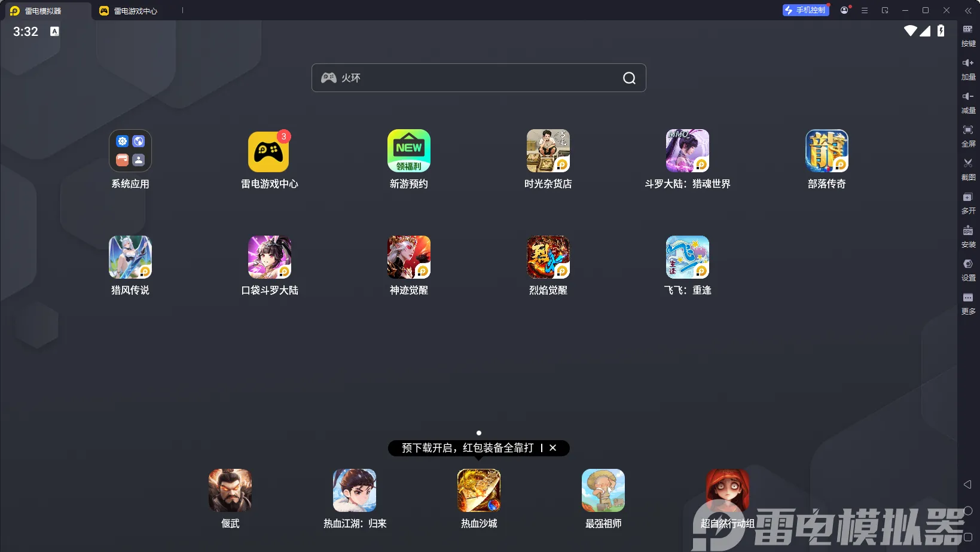
Task: Tap the Android recent apps square button
Action: point(968,536)
